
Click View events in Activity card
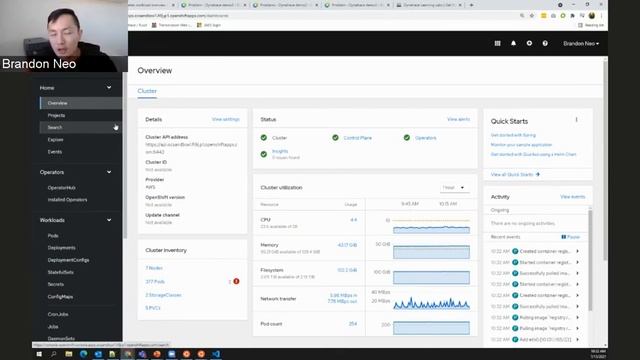[573, 196]
